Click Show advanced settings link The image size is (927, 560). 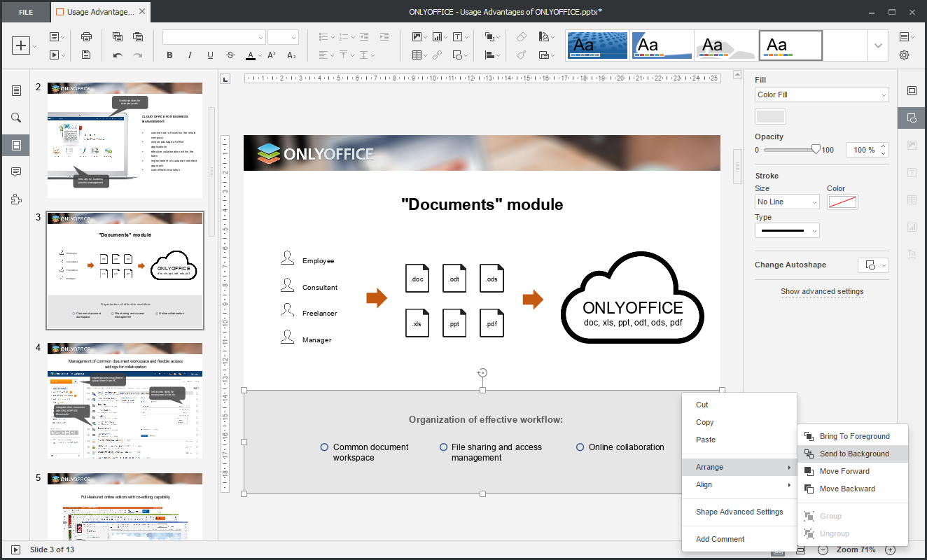tap(822, 291)
